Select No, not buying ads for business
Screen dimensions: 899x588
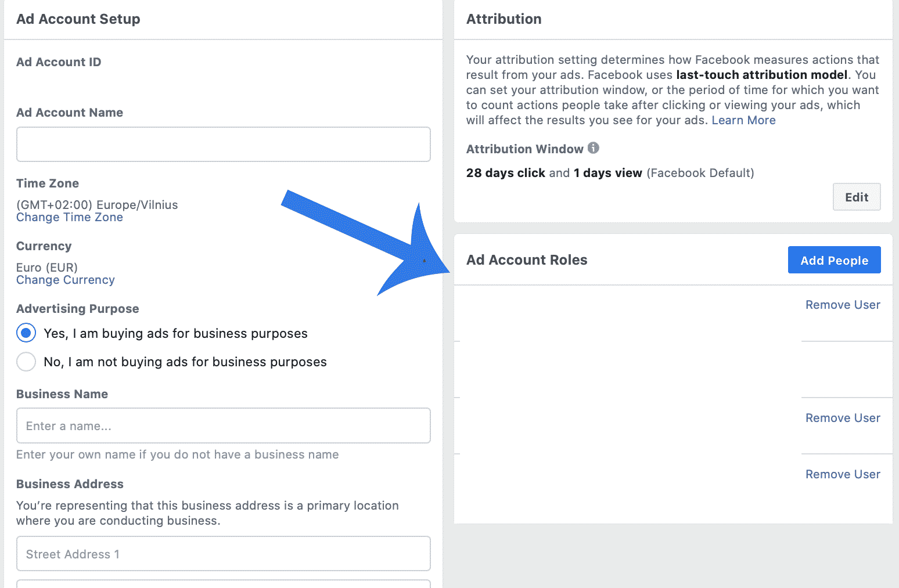[26, 362]
